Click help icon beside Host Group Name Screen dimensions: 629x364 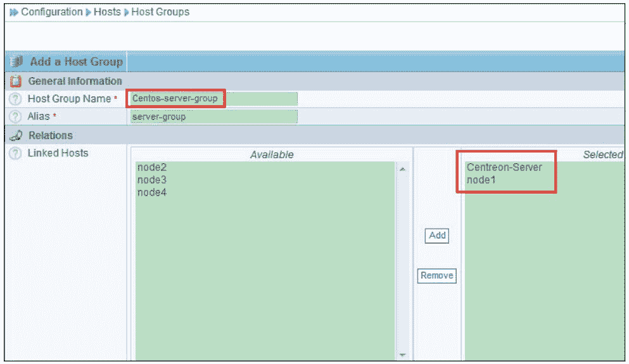click(x=16, y=99)
